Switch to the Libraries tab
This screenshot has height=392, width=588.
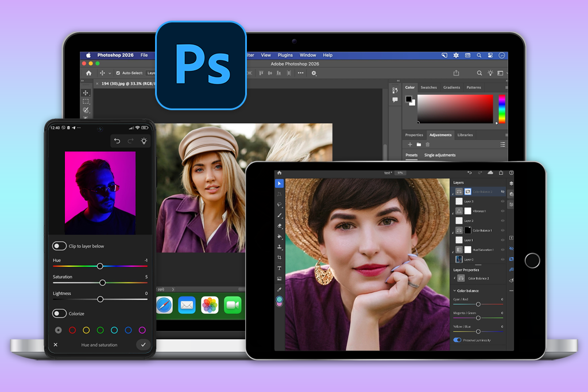(x=465, y=135)
